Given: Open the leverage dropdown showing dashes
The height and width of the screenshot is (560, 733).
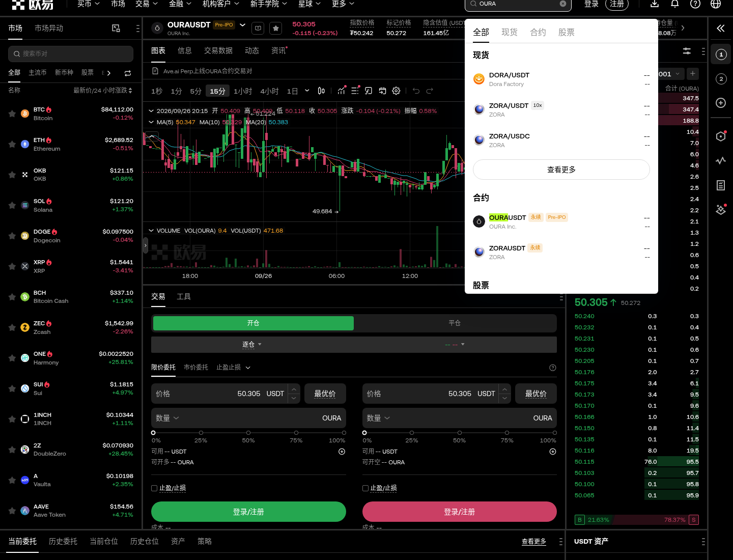Looking at the screenshot, I should click(x=455, y=345).
